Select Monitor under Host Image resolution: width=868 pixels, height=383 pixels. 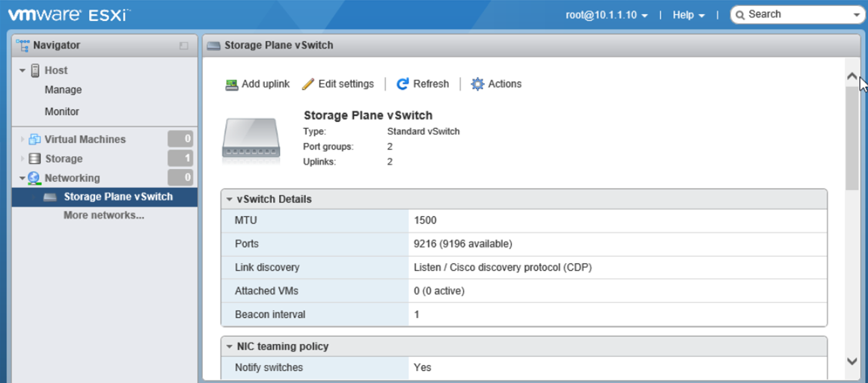(x=61, y=111)
